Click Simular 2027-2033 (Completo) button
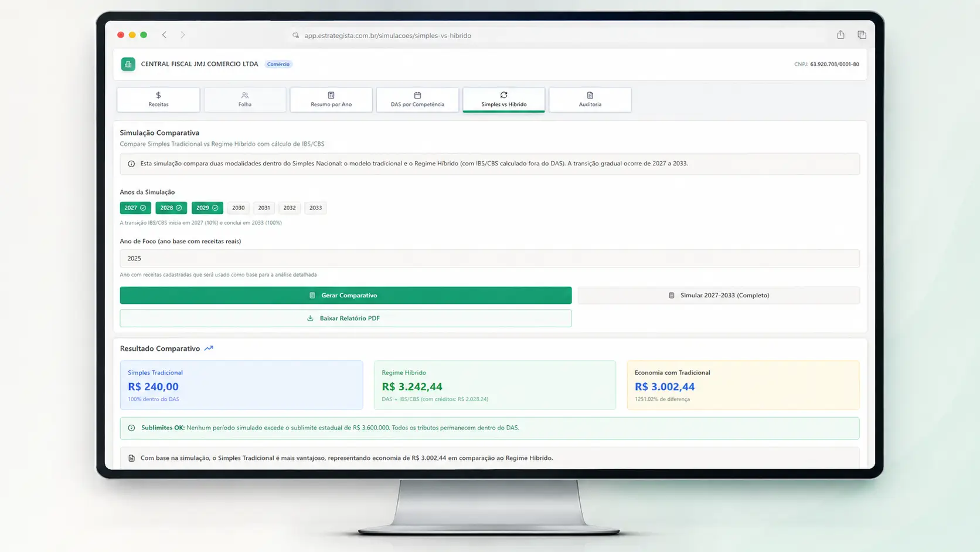 [719, 296]
